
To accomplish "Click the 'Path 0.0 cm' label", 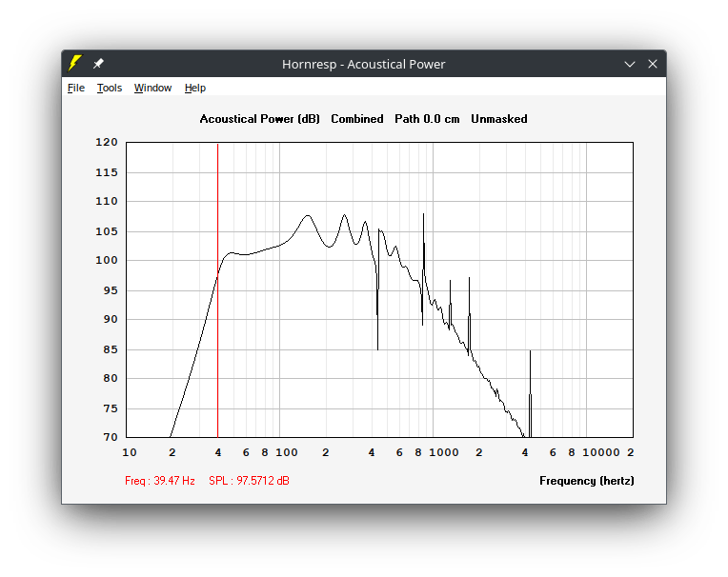I will tap(427, 119).
